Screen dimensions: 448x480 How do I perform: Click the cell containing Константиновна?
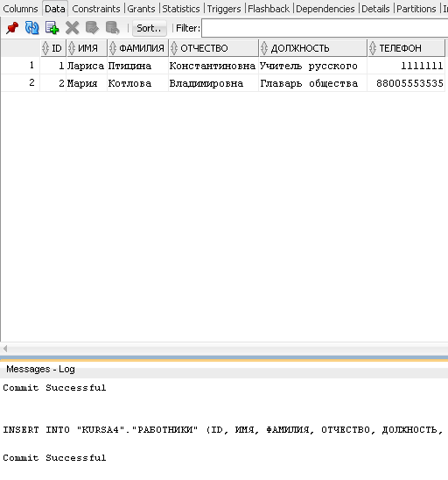213,66
